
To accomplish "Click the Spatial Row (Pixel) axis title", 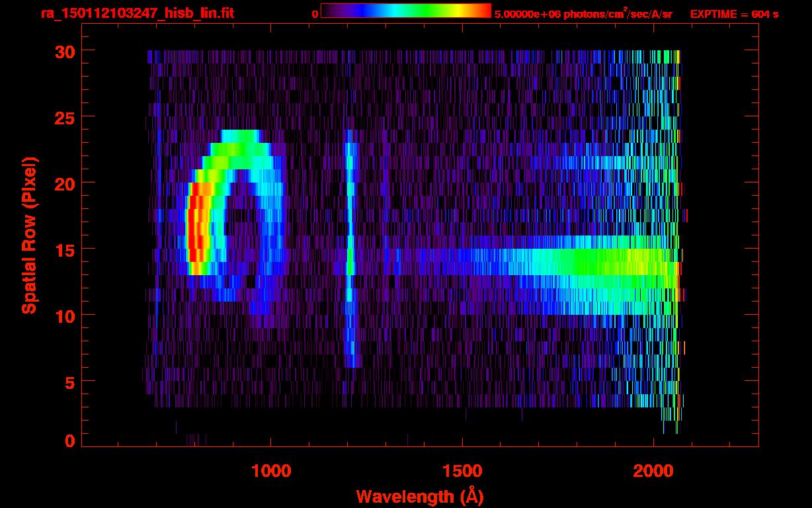I will [x=28, y=236].
